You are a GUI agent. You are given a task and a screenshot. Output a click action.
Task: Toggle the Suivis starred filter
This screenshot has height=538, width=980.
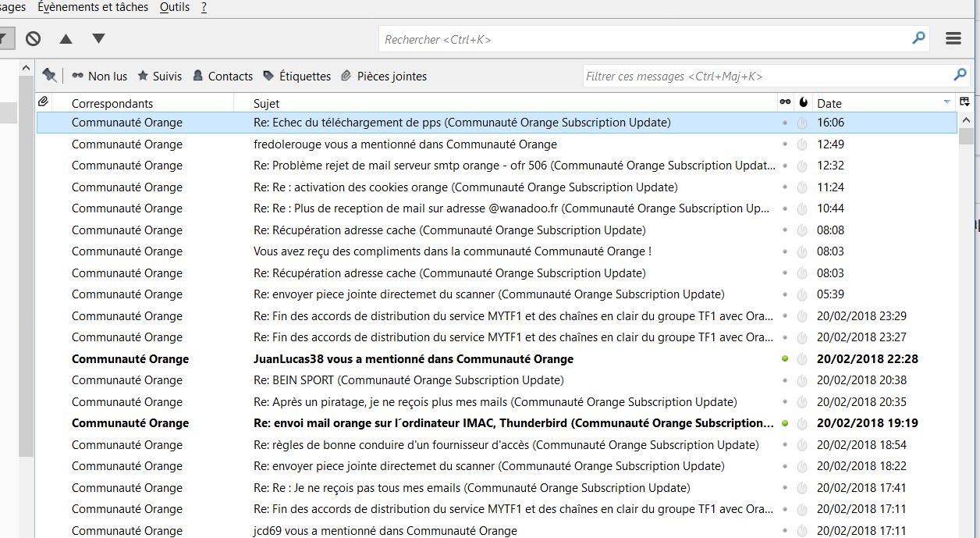point(159,76)
